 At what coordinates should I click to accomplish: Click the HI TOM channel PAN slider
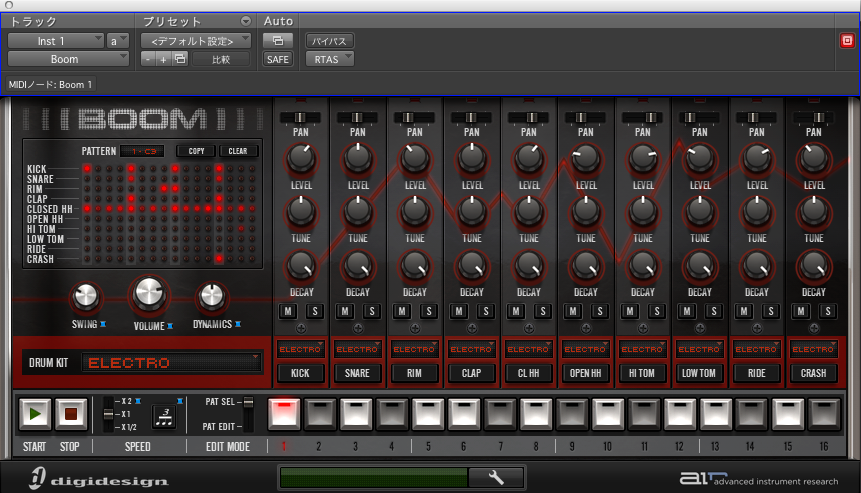(642, 117)
